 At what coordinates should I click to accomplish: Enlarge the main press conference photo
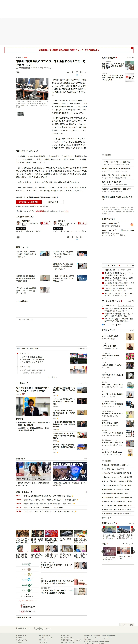coord(32,89)
